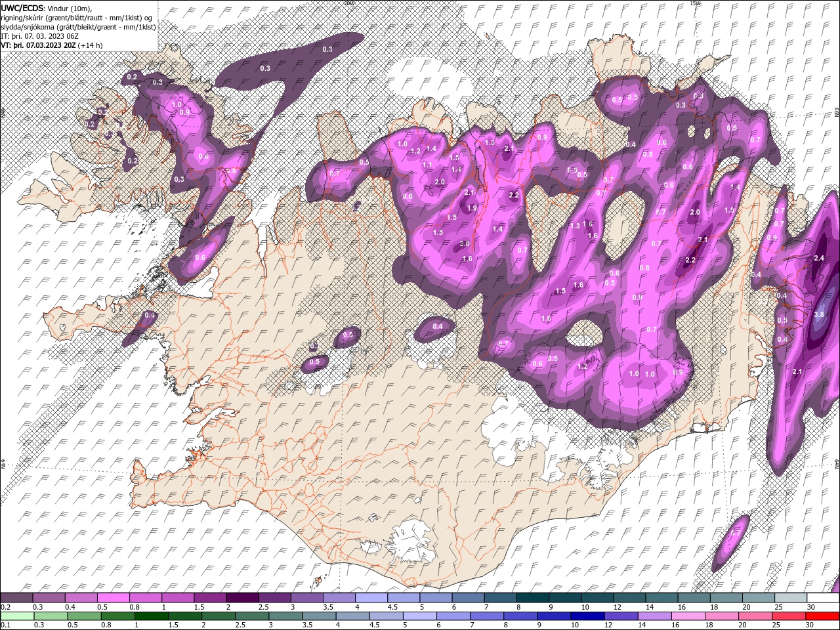840x630 pixels.
Task: Select the 2.4 snowfall value label
Action: tap(818, 258)
